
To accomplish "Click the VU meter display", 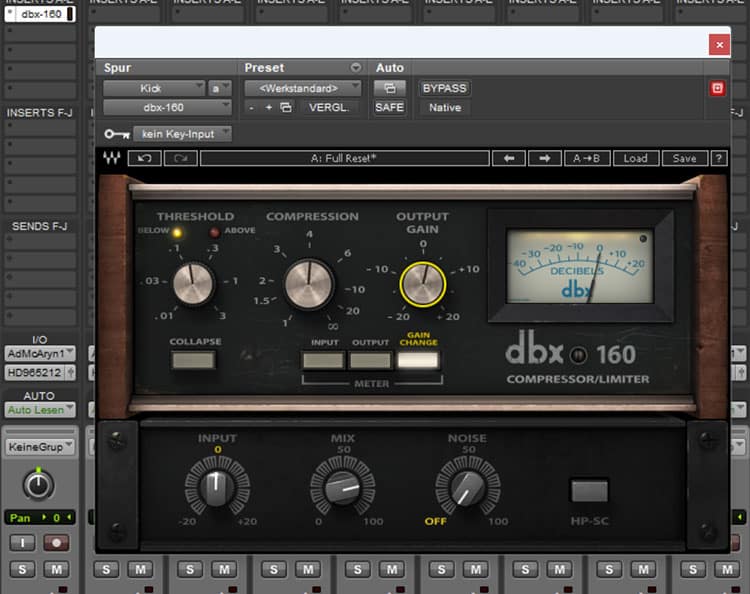I will (x=580, y=266).
